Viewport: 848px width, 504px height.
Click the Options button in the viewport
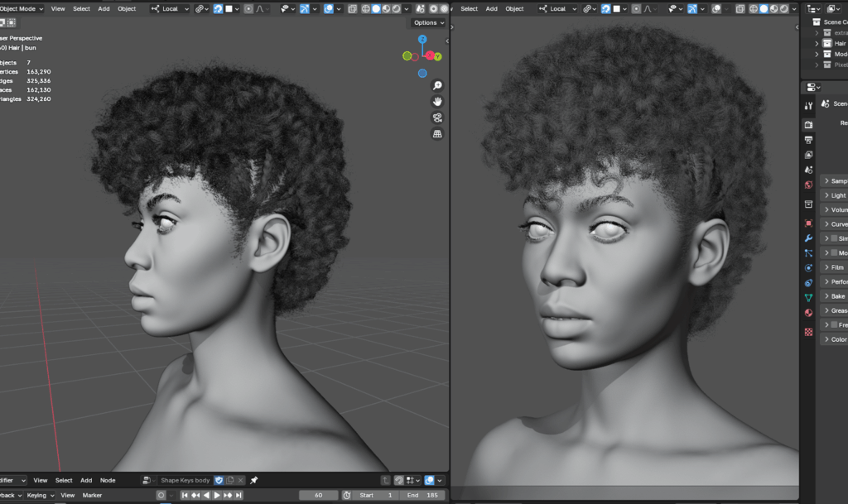click(428, 22)
